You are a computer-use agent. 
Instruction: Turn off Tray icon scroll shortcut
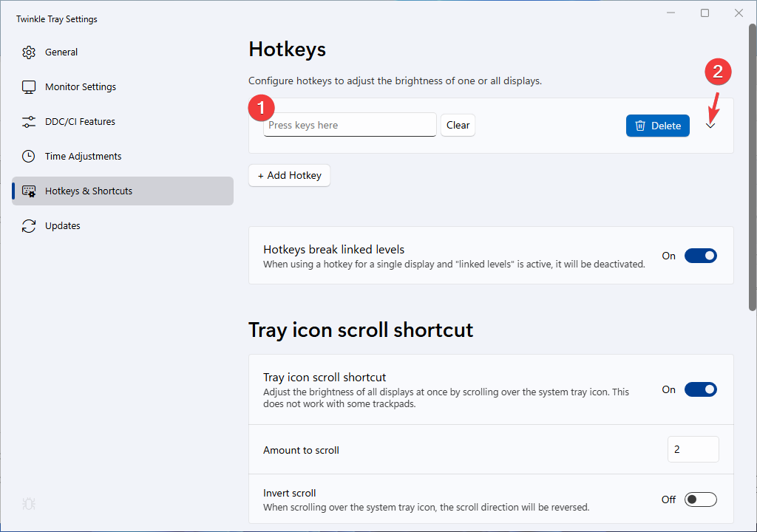(x=700, y=389)
